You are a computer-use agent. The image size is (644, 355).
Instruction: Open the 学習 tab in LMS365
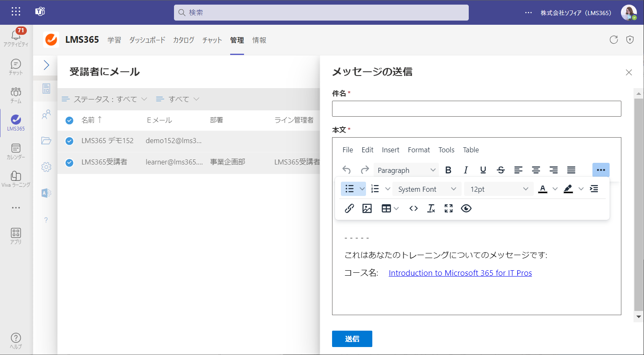tap(114, 40)
